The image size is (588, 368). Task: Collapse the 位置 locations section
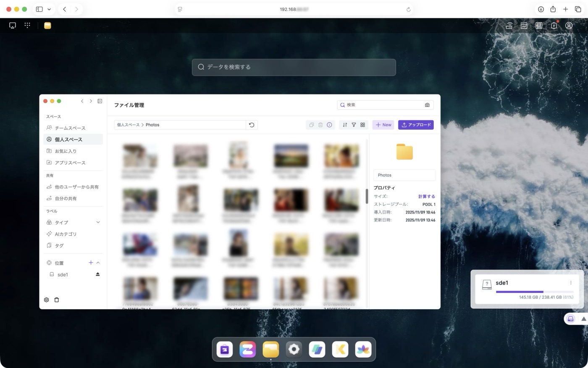pyautogui.click(x=98, y=263)
